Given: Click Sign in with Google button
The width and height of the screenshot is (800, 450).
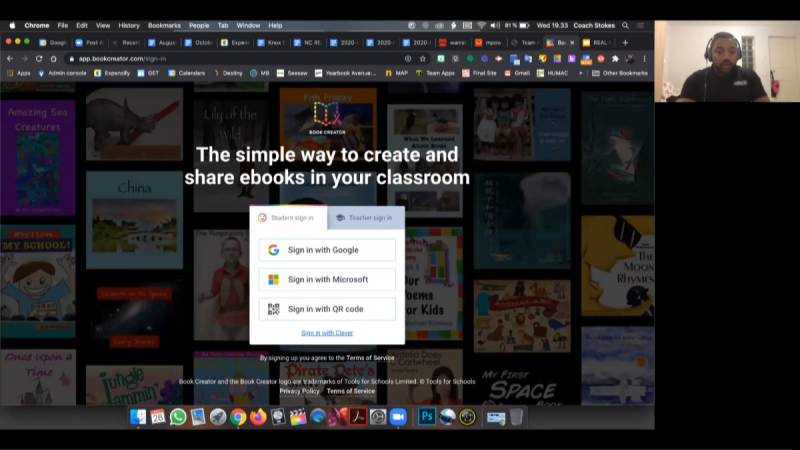Looking at the screenshot, I should (327, 250).
